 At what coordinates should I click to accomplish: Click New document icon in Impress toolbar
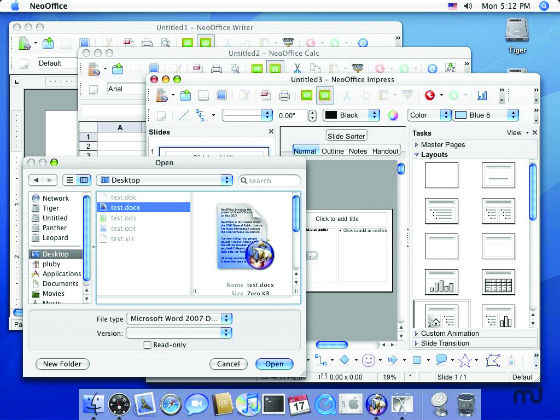pos(162,95)
